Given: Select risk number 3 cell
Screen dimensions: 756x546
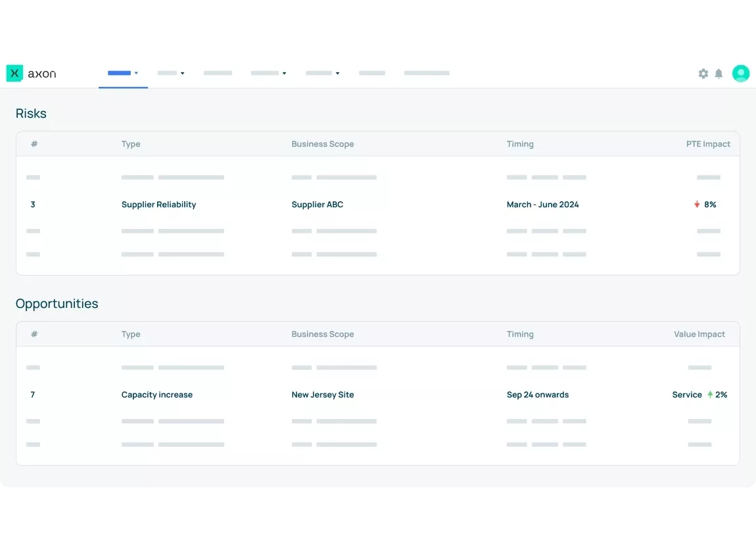Looking at the screenshot, I should pos(33,205).
